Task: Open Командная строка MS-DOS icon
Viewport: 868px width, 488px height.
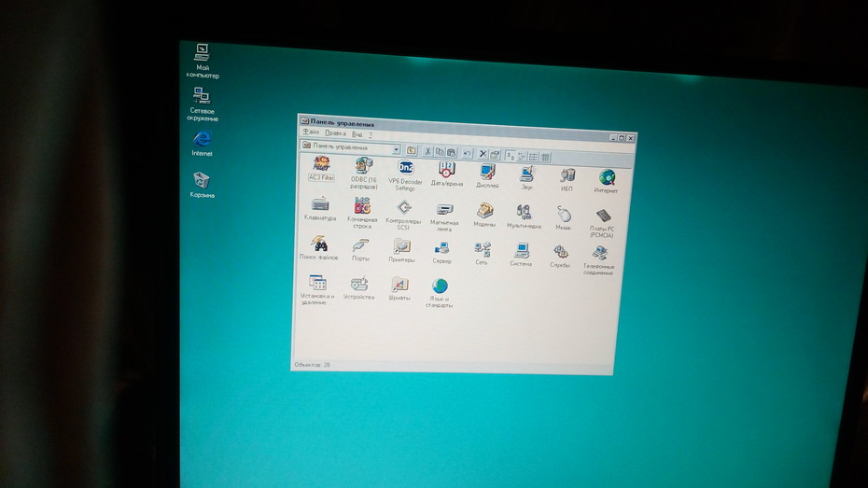Action: pos(362,213)
